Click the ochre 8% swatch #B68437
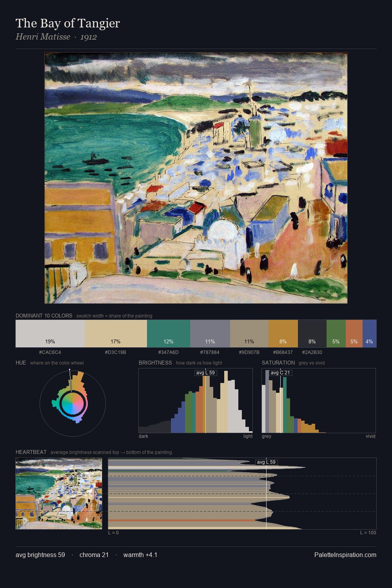392x588 pixels. tap(283, 334)
